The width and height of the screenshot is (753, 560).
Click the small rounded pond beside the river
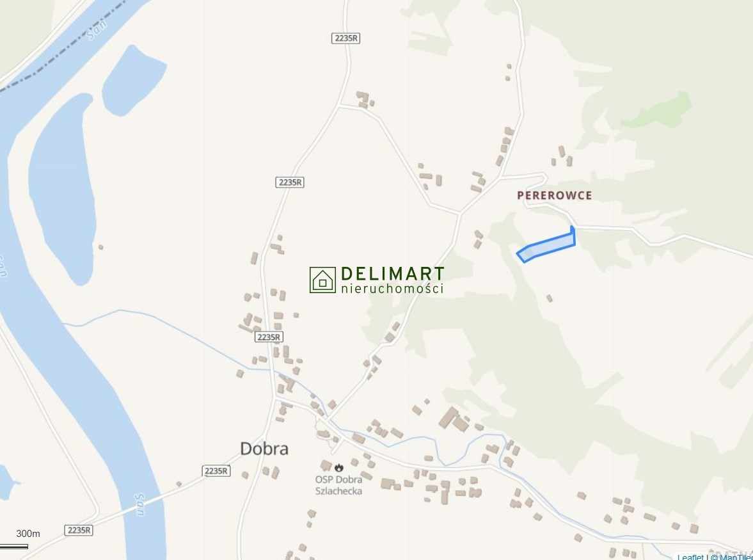[134, 80]
